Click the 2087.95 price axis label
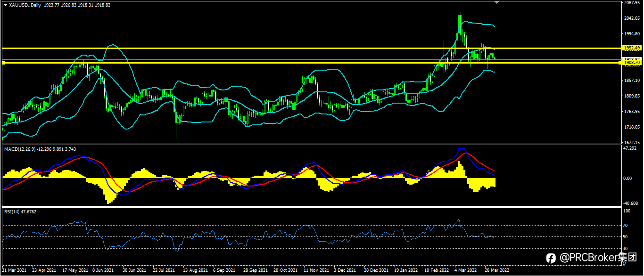 [x=631, y=3]
